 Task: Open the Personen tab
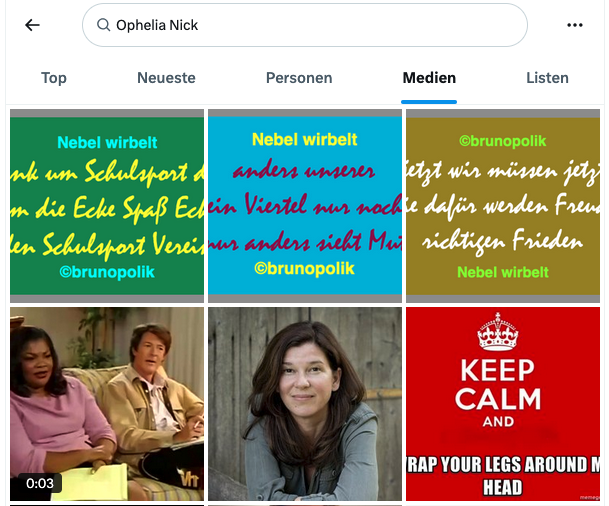(x=299, y=78)
